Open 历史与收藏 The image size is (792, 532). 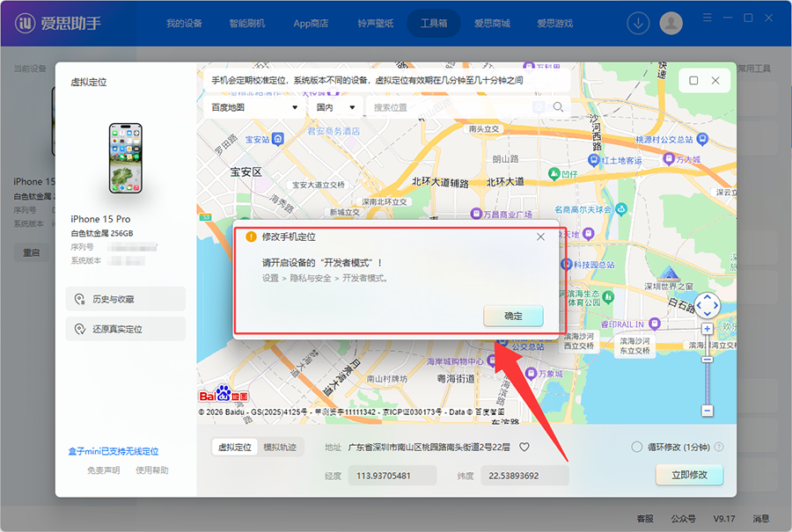point(125,299)
